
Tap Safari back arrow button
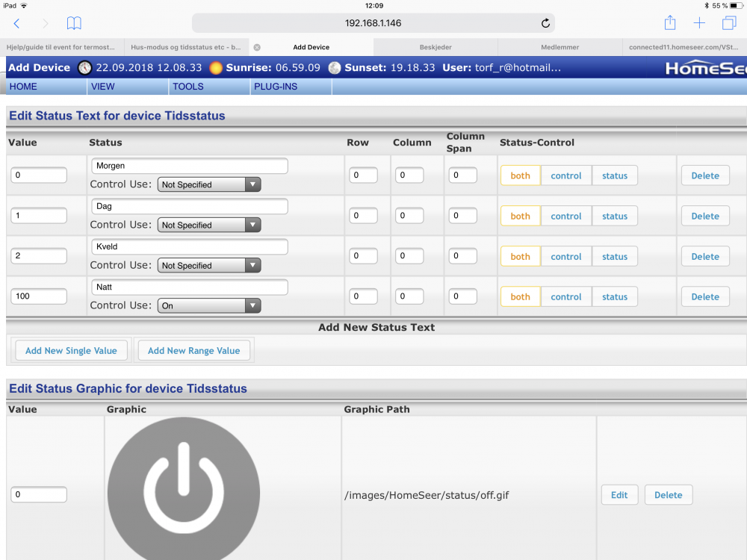point(16,23)
